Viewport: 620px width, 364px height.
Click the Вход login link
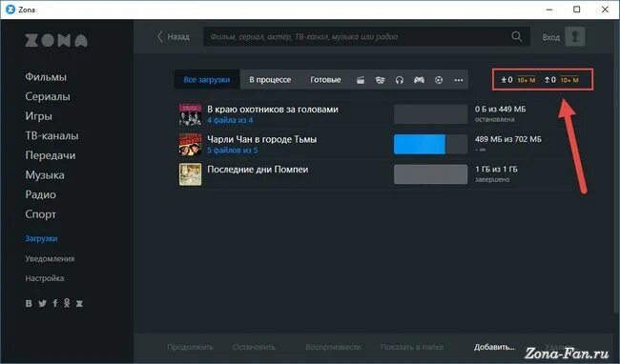[550, 37]
